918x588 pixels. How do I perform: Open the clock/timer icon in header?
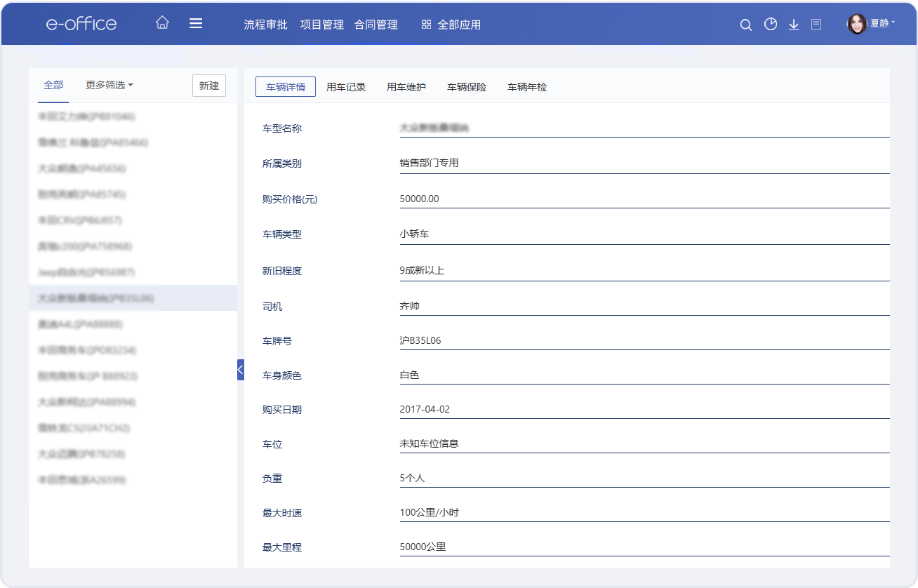click(x=771, y=25)
